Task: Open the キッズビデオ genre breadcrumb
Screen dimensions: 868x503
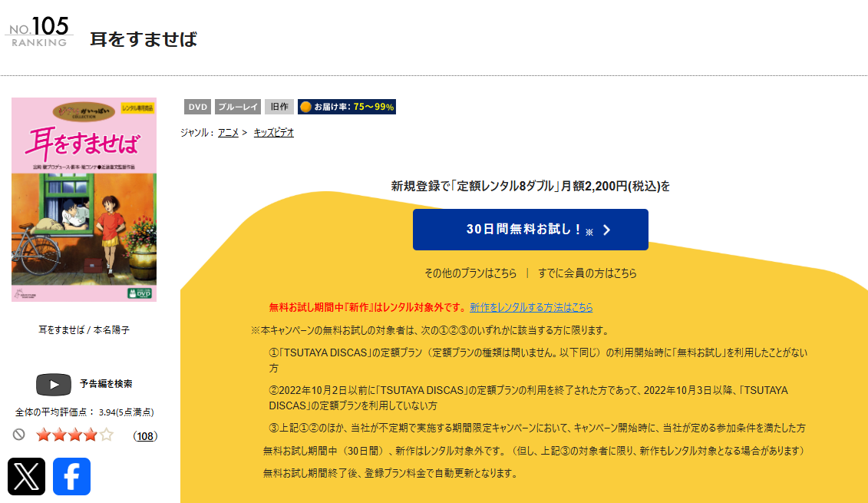Action: tap(273, 132)
